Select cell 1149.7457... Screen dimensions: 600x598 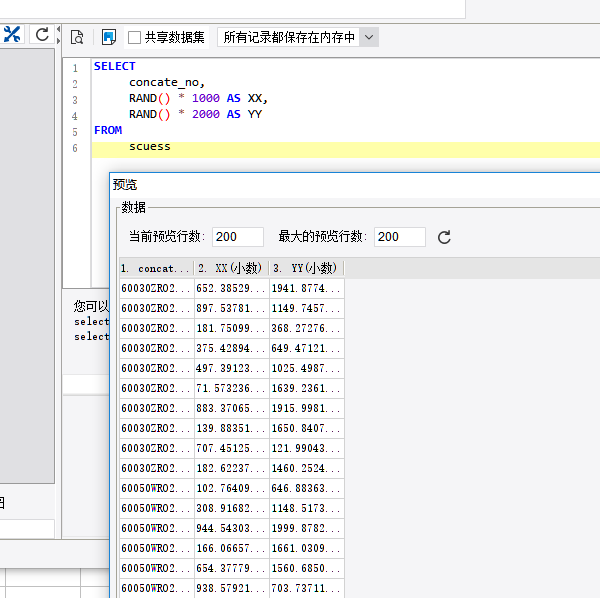(307, 308)
